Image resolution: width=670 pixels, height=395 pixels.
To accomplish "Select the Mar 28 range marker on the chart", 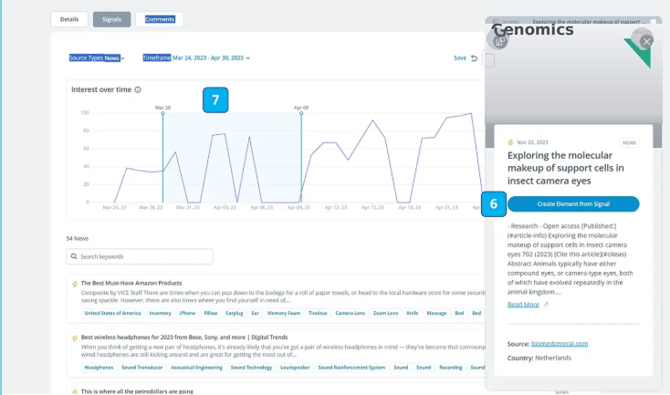I will (163, 113).
